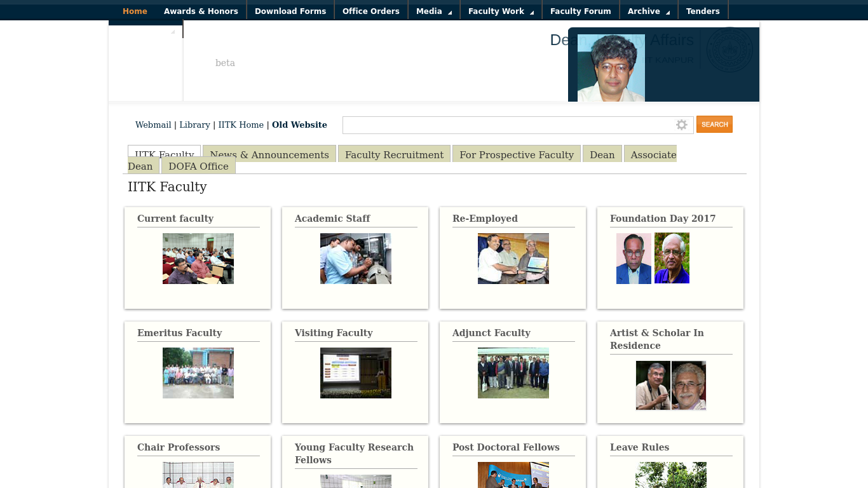Click the SEARCH button
Viewport: 868px width, 488px height.
coord(714,125)
